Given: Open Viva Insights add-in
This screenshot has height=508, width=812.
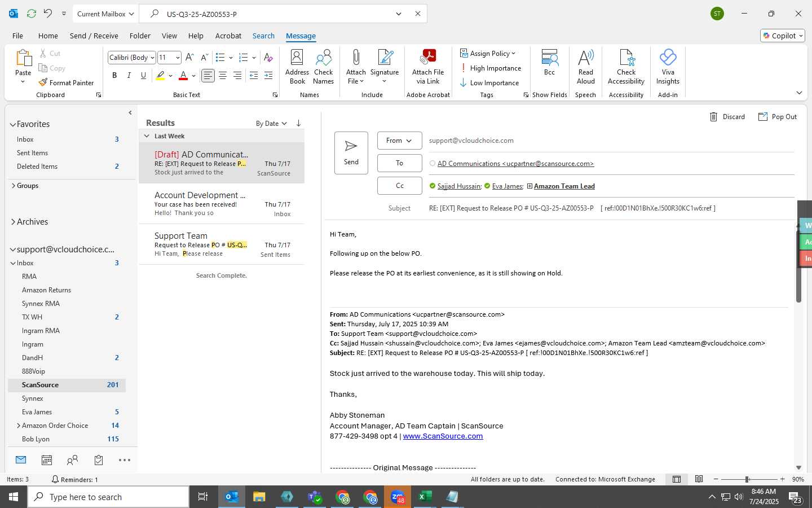Looking at the screenshot, I should point(668,67).
